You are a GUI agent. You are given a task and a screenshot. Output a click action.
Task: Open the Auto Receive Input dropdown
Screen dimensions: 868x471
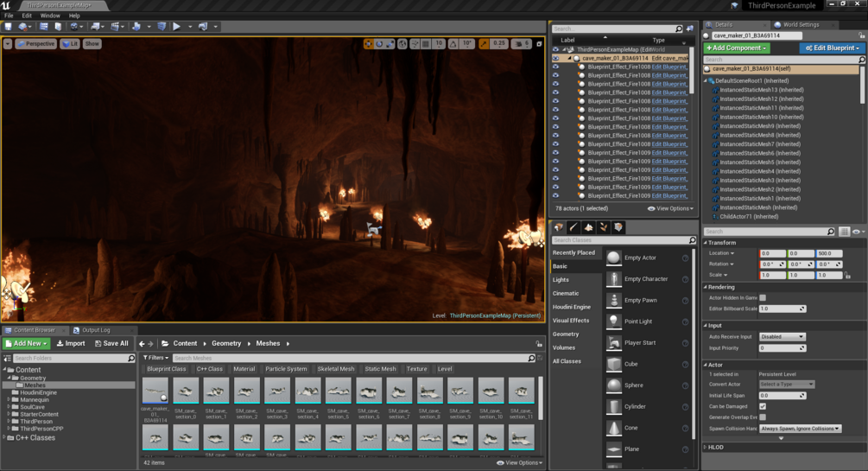(782, 337)
